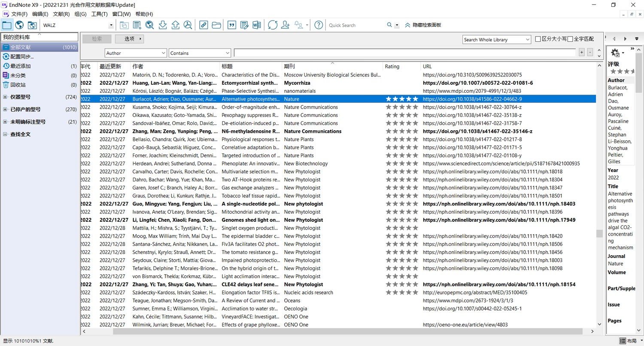This screenshot has height=346, width=644.
Task: Select the Insert Citation quotation icon
Action: pyautogui.click(x=231, y=25)
